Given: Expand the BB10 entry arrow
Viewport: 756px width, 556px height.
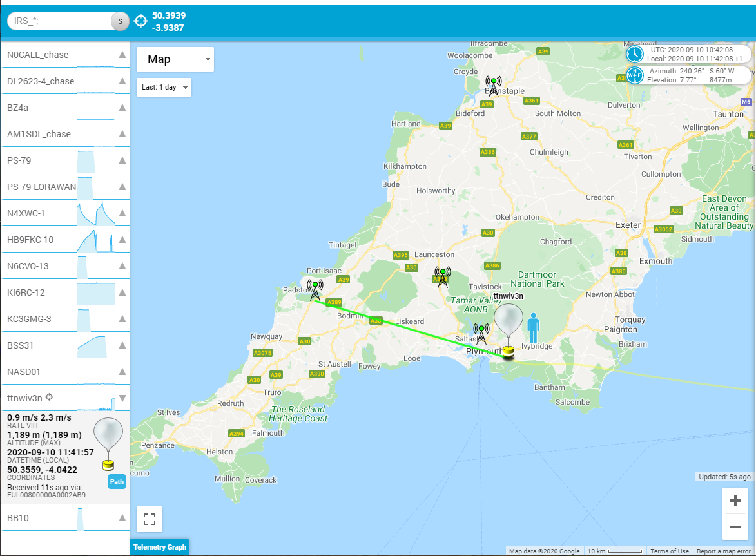Looking at the screenshot, I should [122, 518].
